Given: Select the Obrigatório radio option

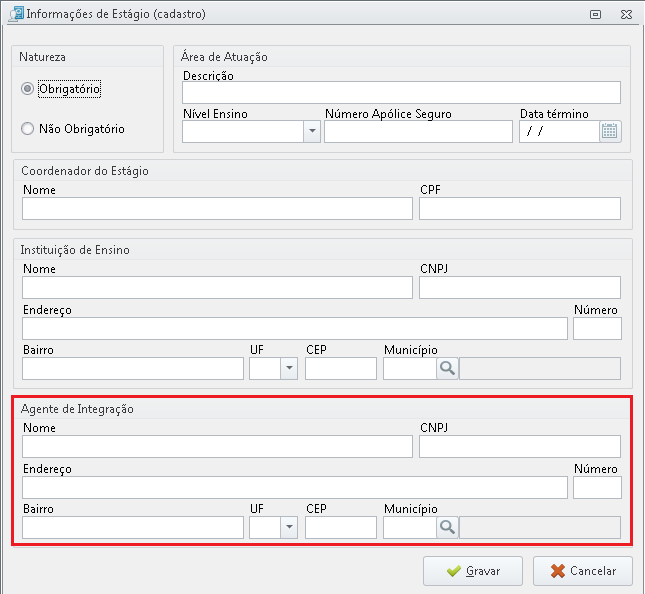Looking at the screenshot, I should [x=27, y=88].
